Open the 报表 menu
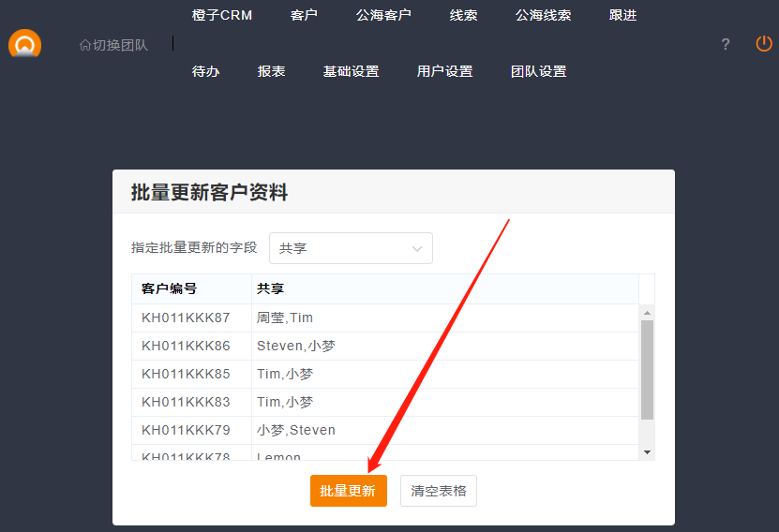 (271, 71)
